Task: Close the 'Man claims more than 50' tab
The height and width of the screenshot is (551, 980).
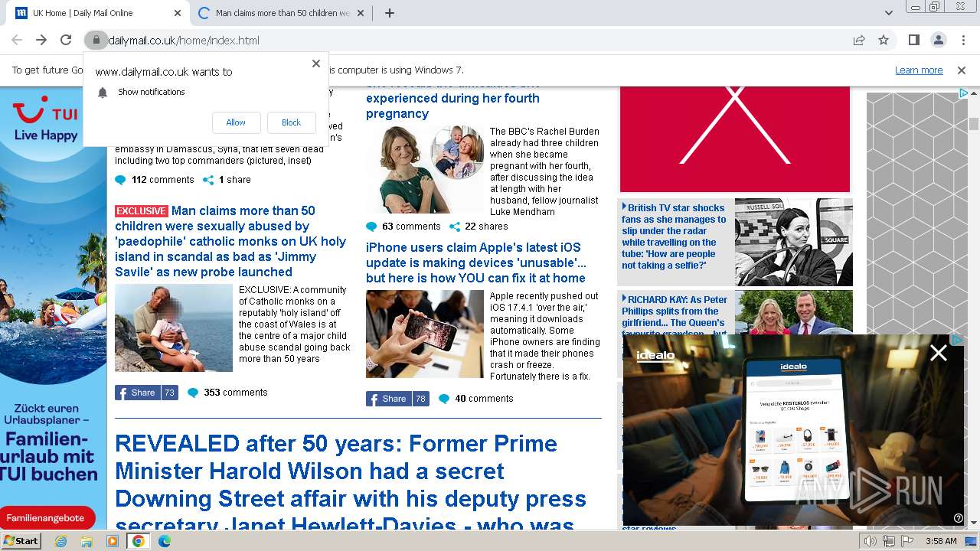Action: tap(361, 13)
